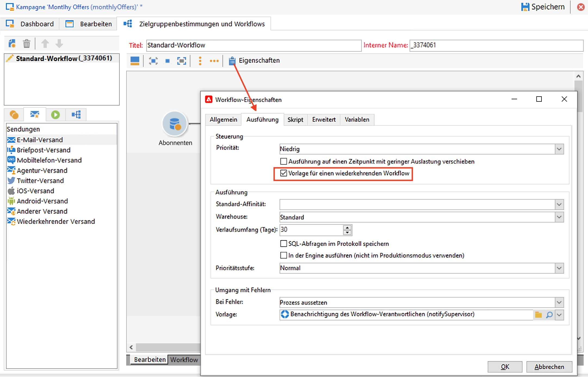Select the Abonnenten query activity icon
Image resolution: width=588 pixels, height=377 pixels.
pyautogui.click(x=175, y=124)
